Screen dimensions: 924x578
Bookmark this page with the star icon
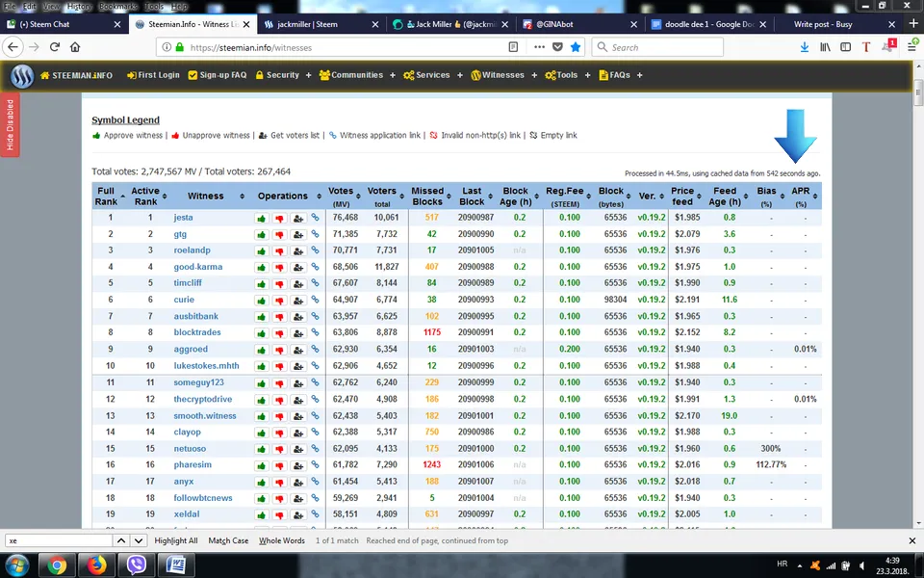(575, 46)
